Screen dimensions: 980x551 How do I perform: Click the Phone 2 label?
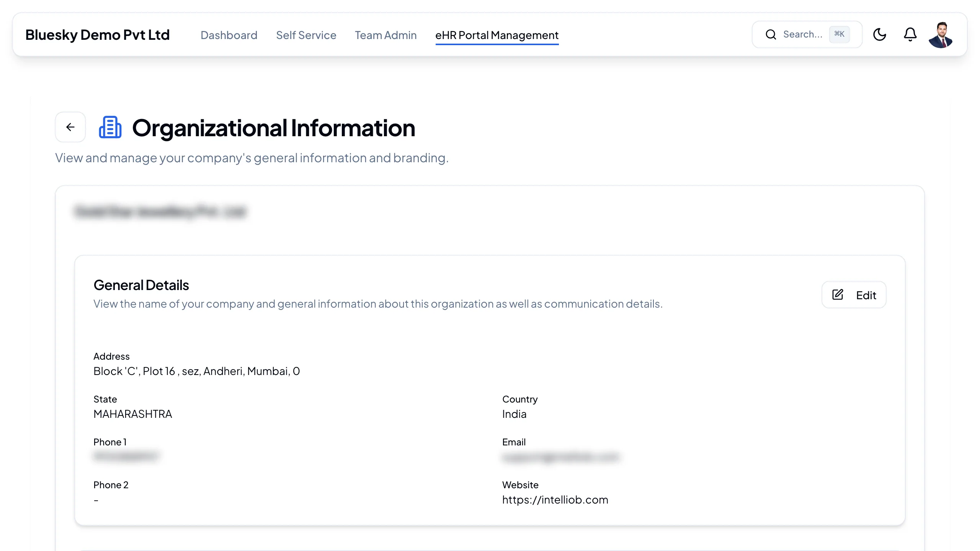111,485
